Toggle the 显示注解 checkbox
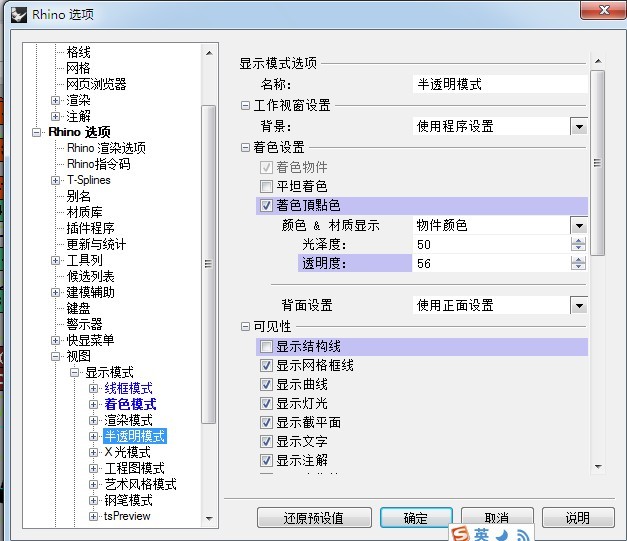This screenshot has width=627, height=541. [266, 460]
